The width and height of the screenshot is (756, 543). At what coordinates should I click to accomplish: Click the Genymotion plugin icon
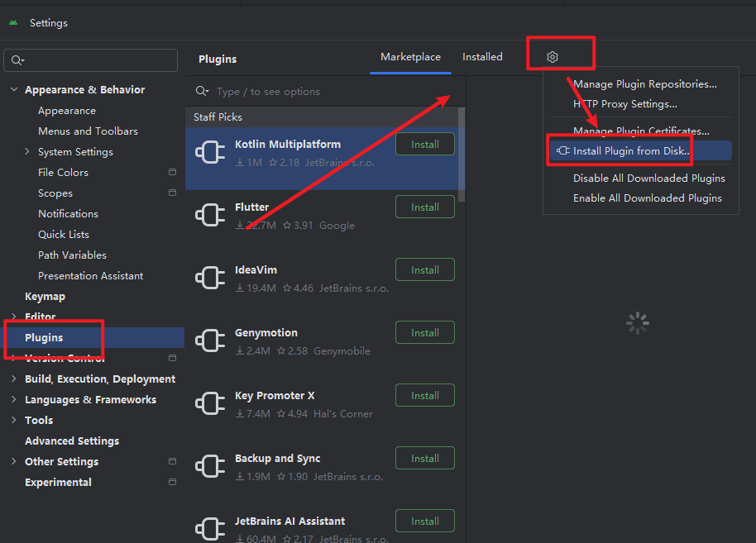tap(209, 341)
